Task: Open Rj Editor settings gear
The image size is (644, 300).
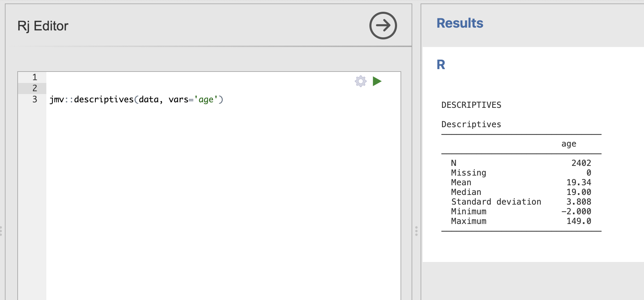Action: (361, 82)
